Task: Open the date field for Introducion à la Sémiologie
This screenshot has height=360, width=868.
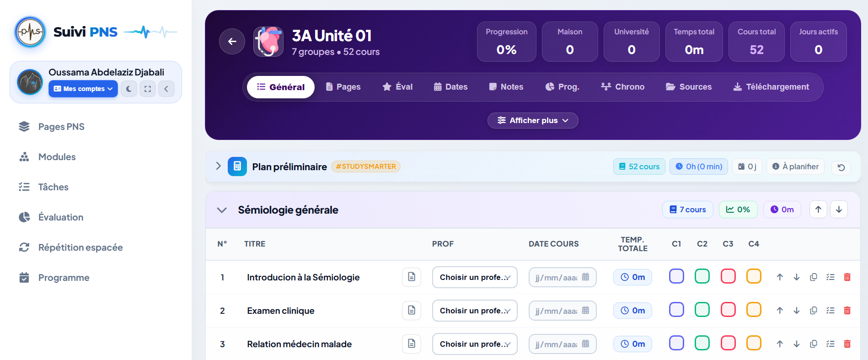Action: [x=563, y=277]
